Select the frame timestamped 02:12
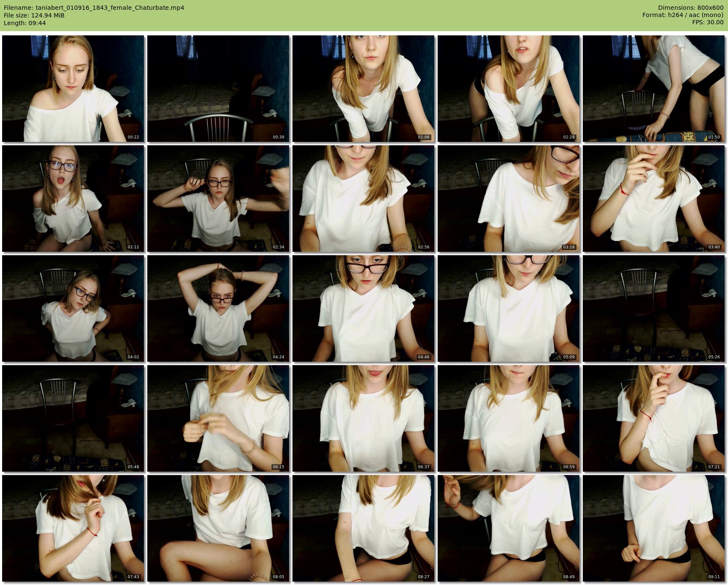This screenshot has width=728, height=585. [73, 199]
